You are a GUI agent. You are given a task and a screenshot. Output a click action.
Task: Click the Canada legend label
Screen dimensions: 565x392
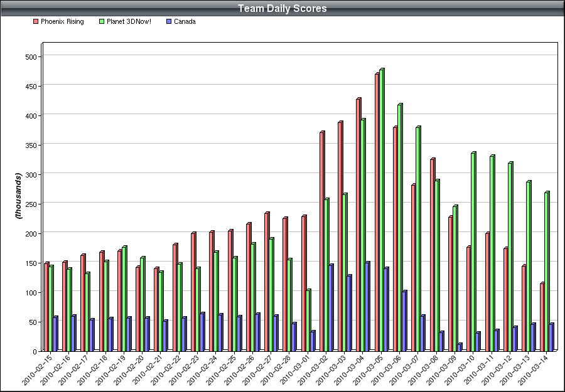(185, 21)
